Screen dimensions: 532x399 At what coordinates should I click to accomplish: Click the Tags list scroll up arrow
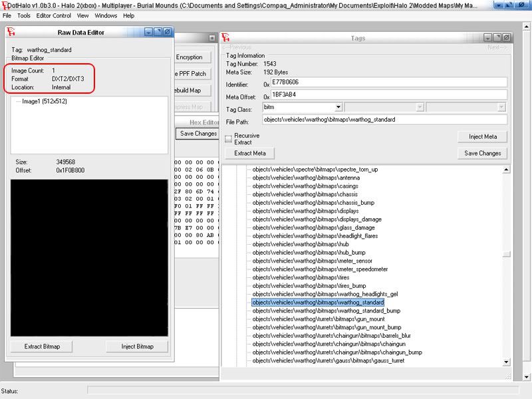(506, 170)
